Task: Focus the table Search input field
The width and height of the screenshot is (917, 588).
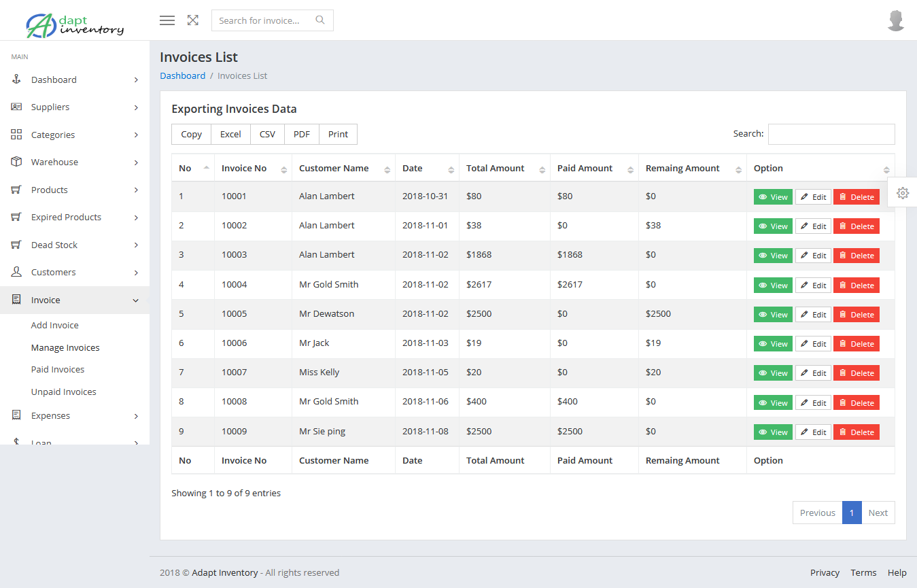Action: point(831,134)
